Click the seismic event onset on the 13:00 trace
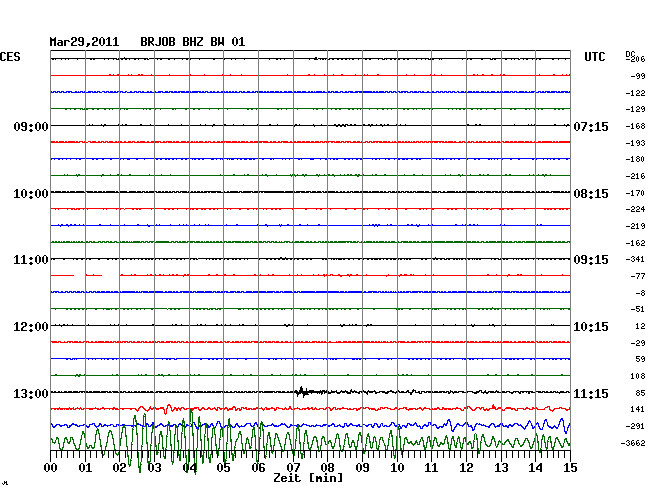The width and height of the screenshot is (650, 494). [301, 392]
